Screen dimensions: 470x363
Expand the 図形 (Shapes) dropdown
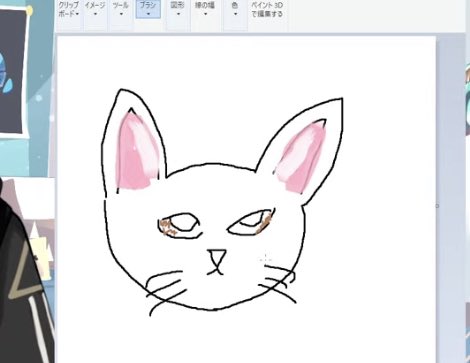pos(178,10)
